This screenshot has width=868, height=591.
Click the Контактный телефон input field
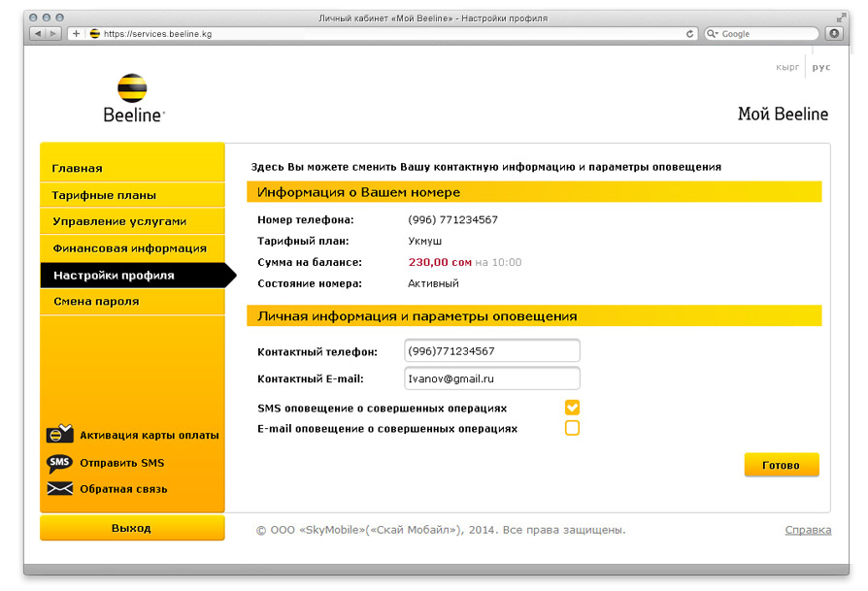492,351
